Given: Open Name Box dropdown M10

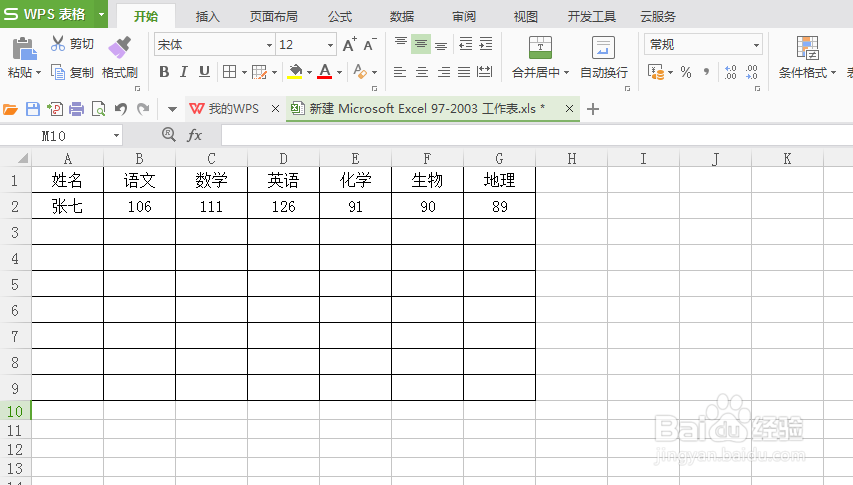Looking at the screenshot, I should [116, 135].
